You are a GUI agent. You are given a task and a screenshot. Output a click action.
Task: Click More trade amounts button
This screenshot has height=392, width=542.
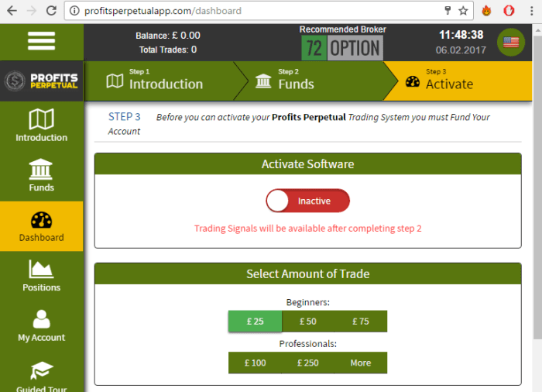tap(361, 363)
